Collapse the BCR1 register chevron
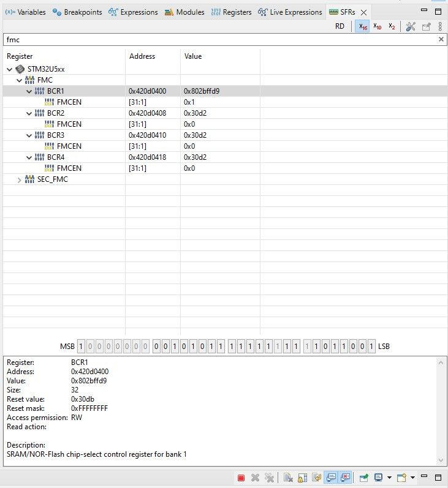 coord(29,91)
